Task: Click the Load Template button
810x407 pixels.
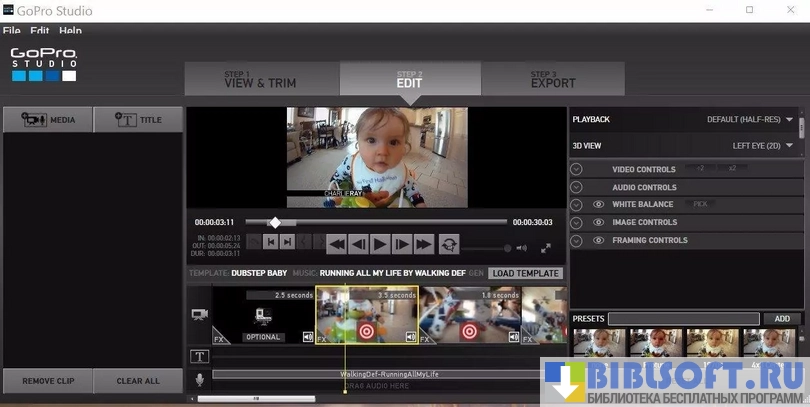Action: [526, 273]
